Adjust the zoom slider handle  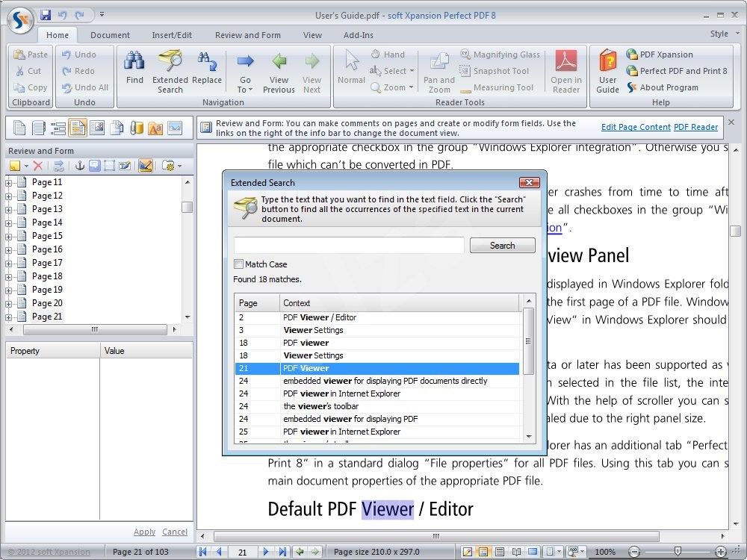point(678,552)
